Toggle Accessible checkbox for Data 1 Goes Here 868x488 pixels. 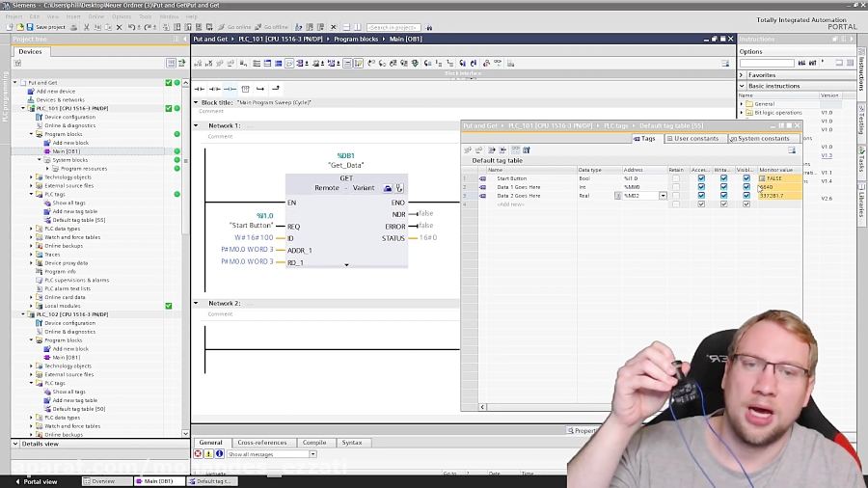pos(701,187)
